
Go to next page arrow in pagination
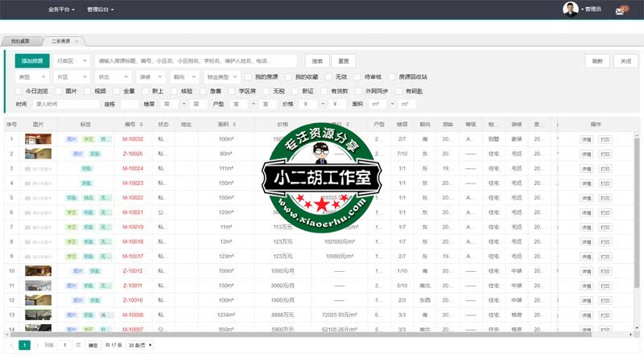38,344
